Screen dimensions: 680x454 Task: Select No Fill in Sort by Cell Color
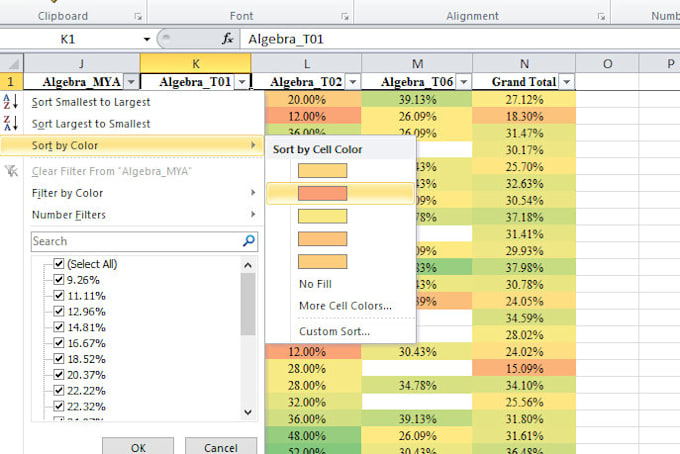[315, 284]
